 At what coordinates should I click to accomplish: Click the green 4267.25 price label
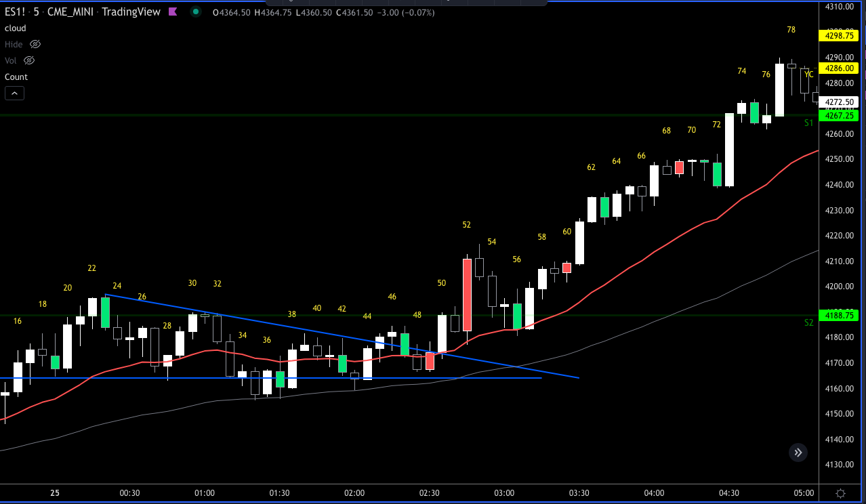(x=839, y=115)
